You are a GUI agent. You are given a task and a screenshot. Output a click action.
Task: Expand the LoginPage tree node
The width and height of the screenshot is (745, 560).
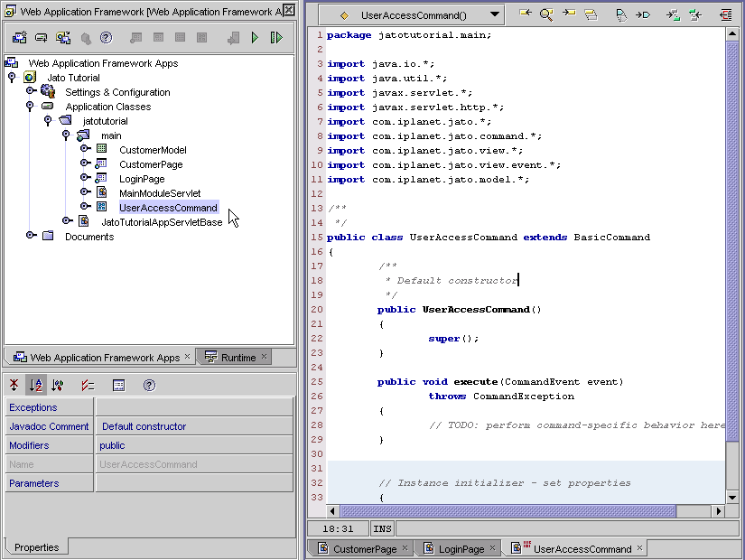(x=86, y=177)
